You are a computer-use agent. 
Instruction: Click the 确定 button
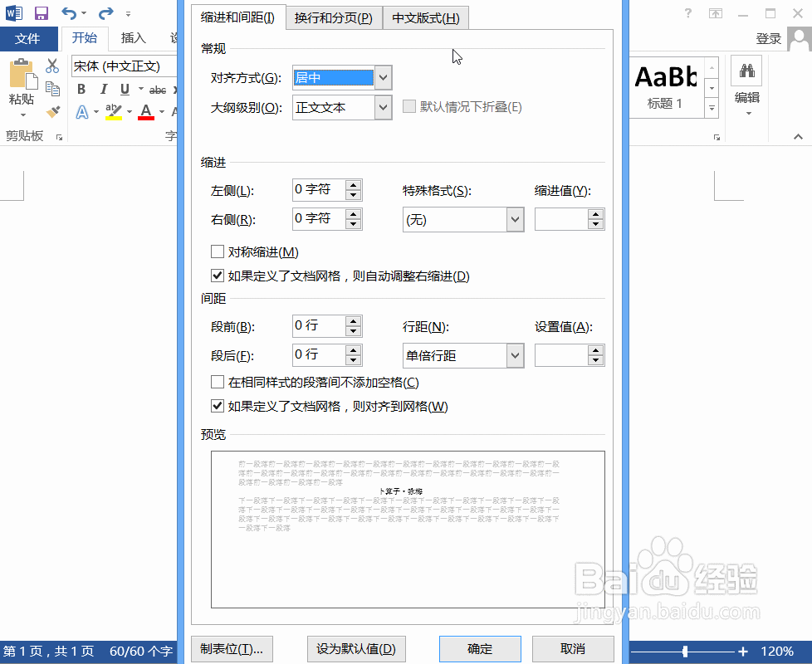[479, 649]
